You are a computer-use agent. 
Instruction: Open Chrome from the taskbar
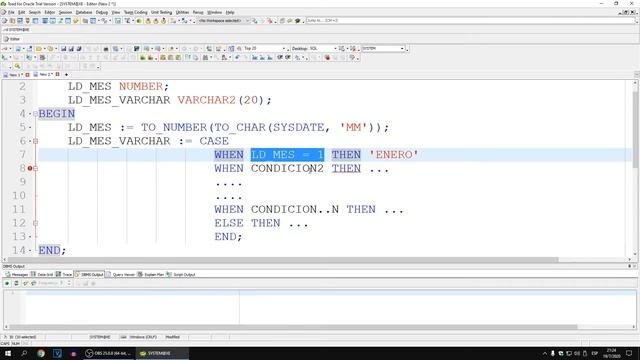(x=41, y=353)
